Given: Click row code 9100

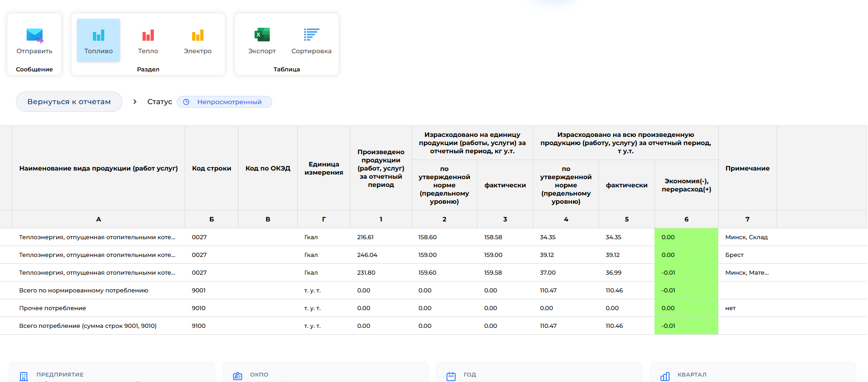Looking at the screenshot, I should tap(199, 326).
